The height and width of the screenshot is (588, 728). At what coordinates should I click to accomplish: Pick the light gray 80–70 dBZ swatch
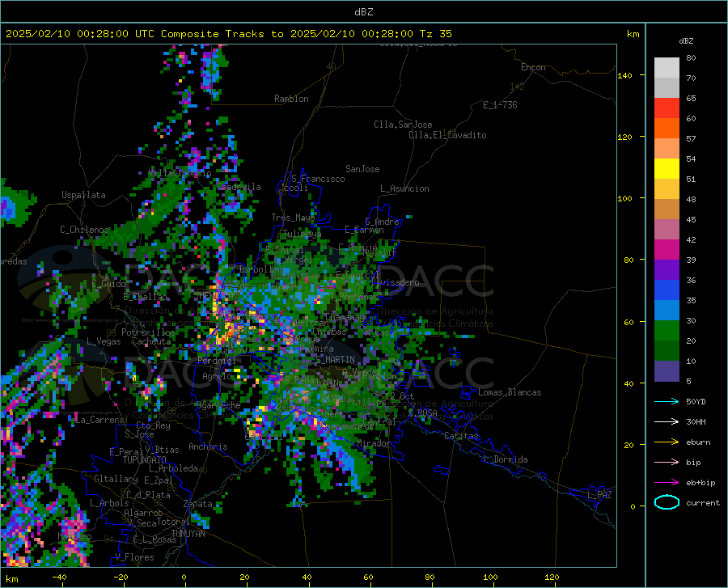[667, 68]
